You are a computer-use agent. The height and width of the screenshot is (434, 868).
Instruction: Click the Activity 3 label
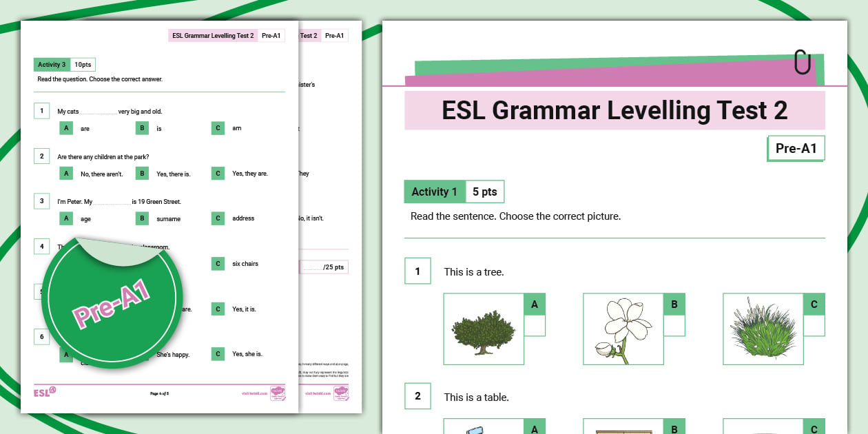(x=52, y=65)
